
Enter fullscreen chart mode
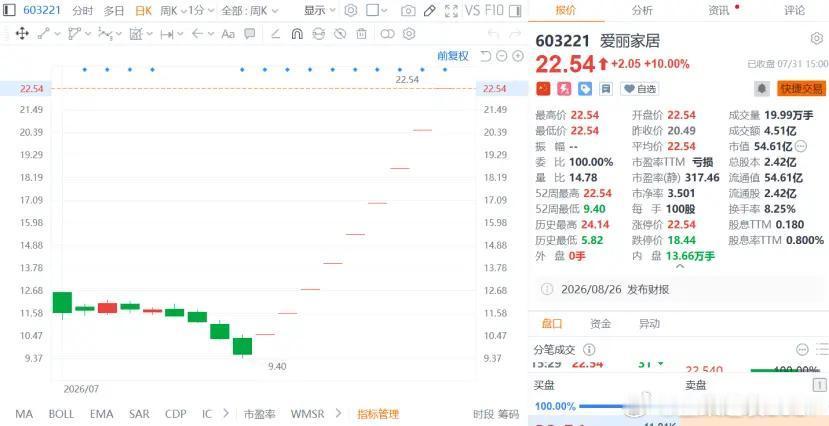pyautogui.click(x=451, y=11)
